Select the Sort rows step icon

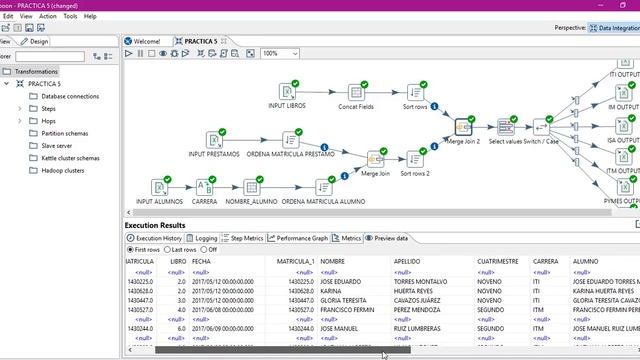[415, 93]
